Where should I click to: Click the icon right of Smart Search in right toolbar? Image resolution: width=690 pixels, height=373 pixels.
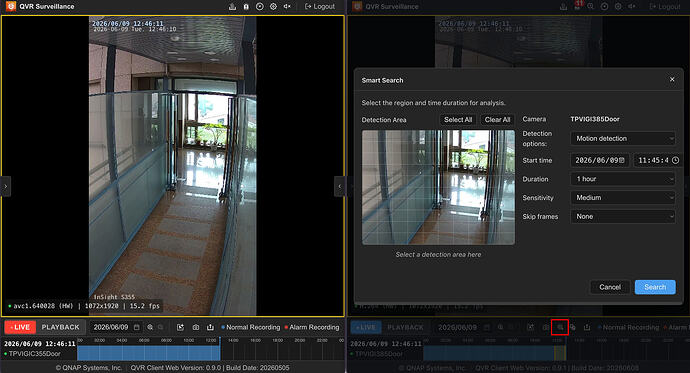573,327
